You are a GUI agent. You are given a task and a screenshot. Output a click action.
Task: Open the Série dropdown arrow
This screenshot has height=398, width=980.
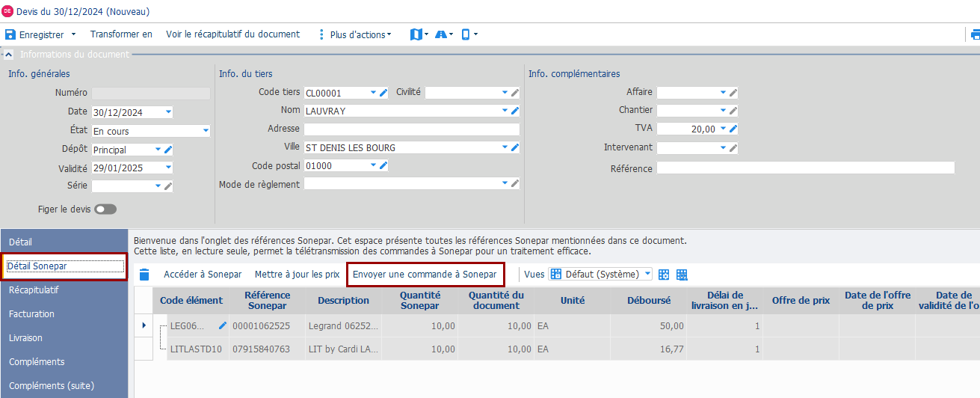pos(158,186)
